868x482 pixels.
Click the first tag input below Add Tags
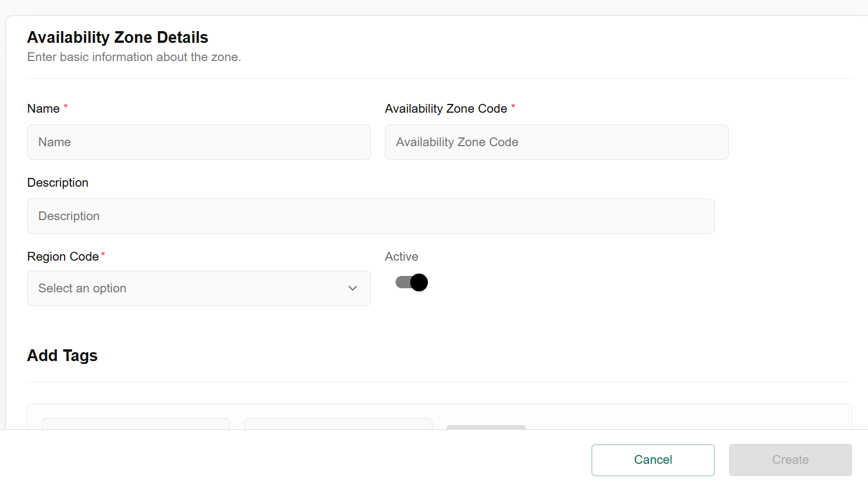pos(136,424)
